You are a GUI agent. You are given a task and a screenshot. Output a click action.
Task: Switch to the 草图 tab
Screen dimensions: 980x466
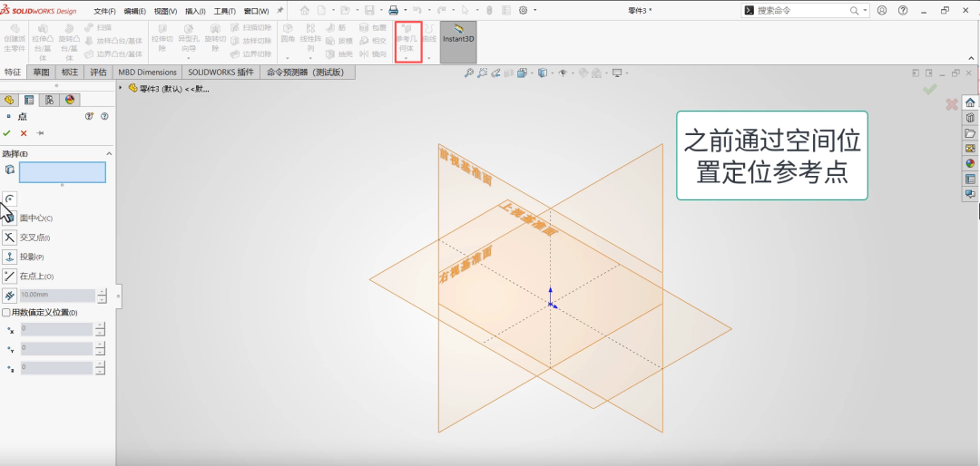click(41, 72)
